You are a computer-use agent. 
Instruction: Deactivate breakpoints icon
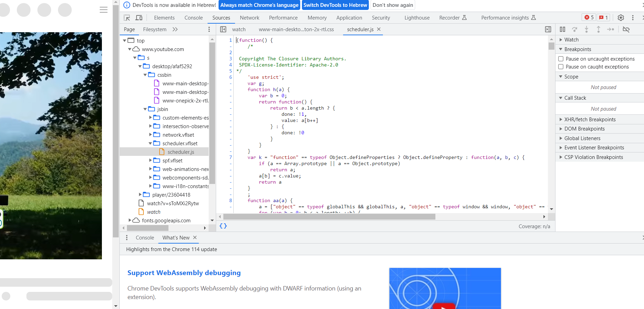(626, 29)
